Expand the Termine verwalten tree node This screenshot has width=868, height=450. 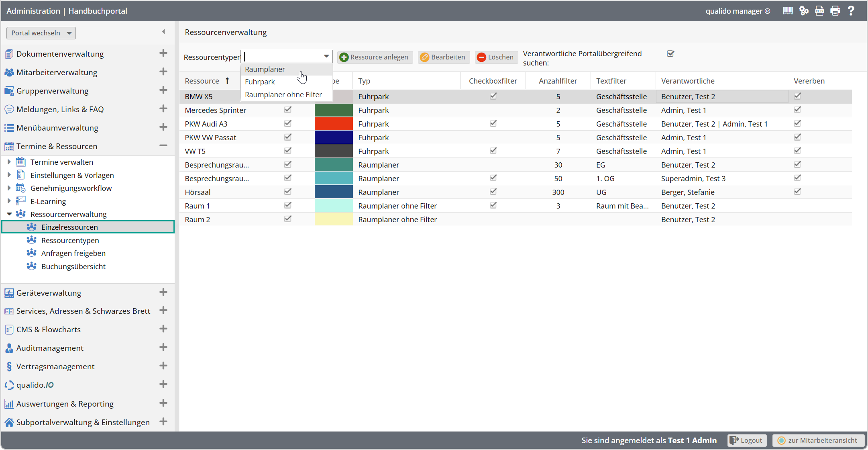(9, 162)
